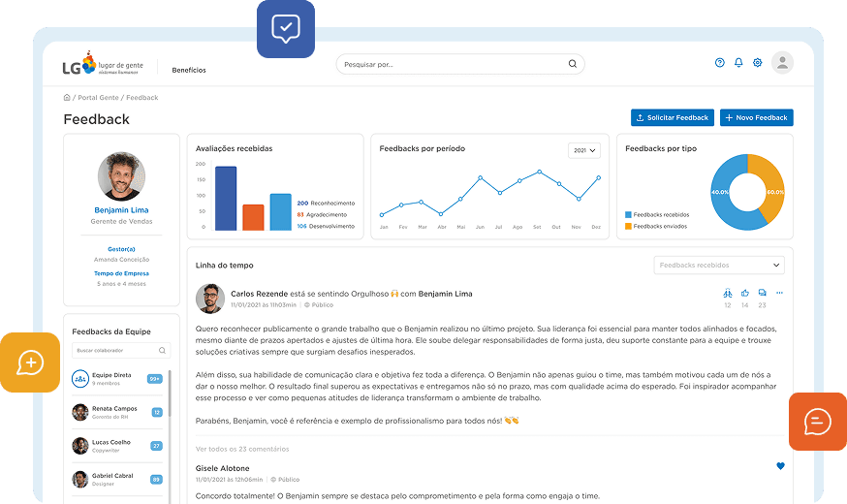Open the help question mark icon
Screen dimensions: 847x504
click(719, 63)
